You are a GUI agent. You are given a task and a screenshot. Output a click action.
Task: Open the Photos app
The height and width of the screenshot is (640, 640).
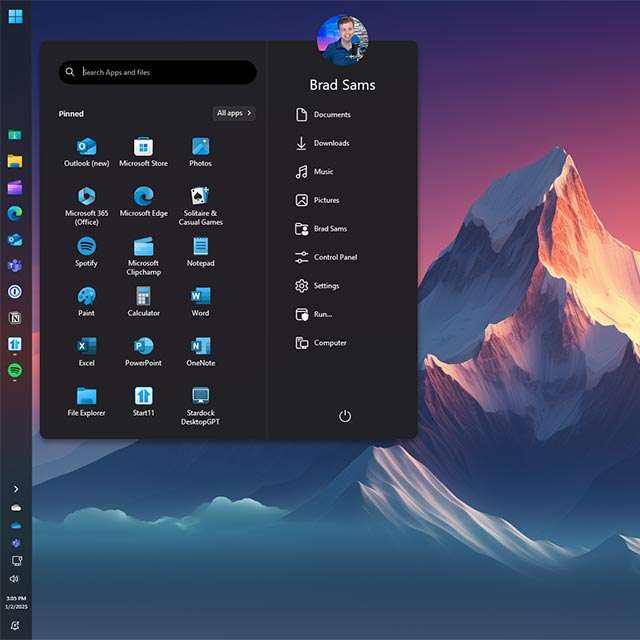200,152
